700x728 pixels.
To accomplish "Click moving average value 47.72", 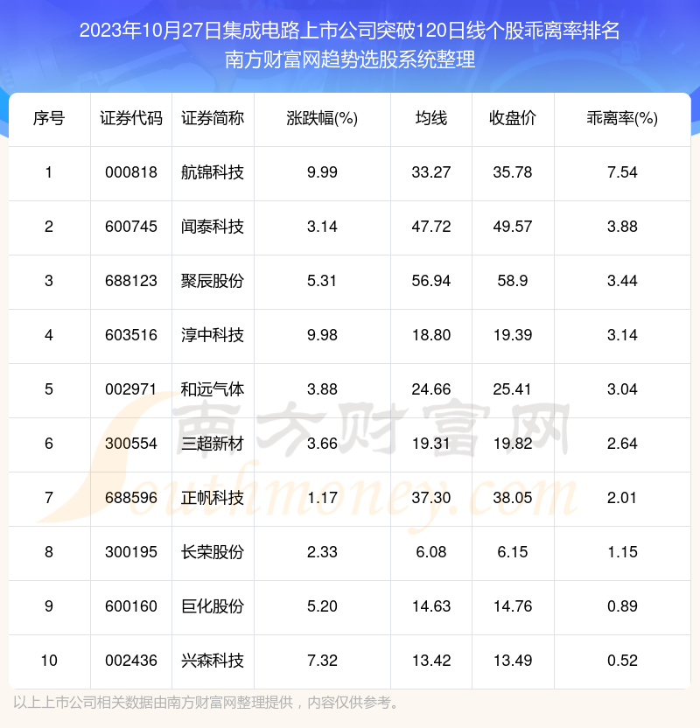I will (x=431, y=227).
